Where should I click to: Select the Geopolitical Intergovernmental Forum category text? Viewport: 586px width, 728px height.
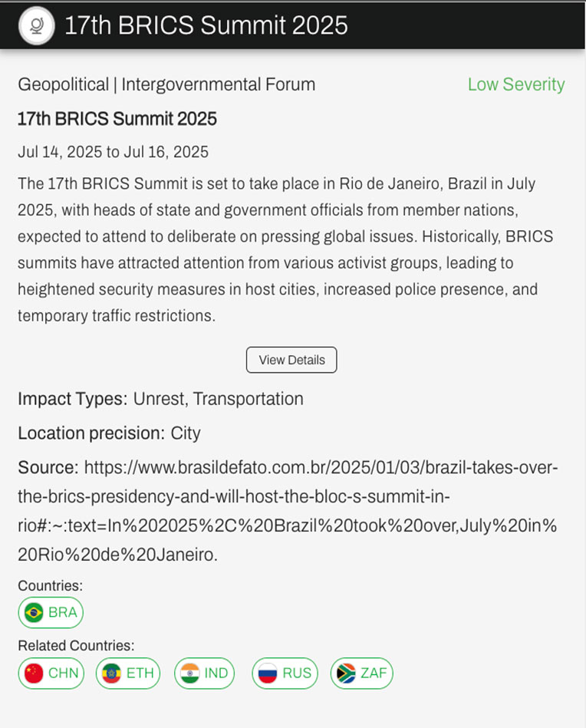[166, 84]
